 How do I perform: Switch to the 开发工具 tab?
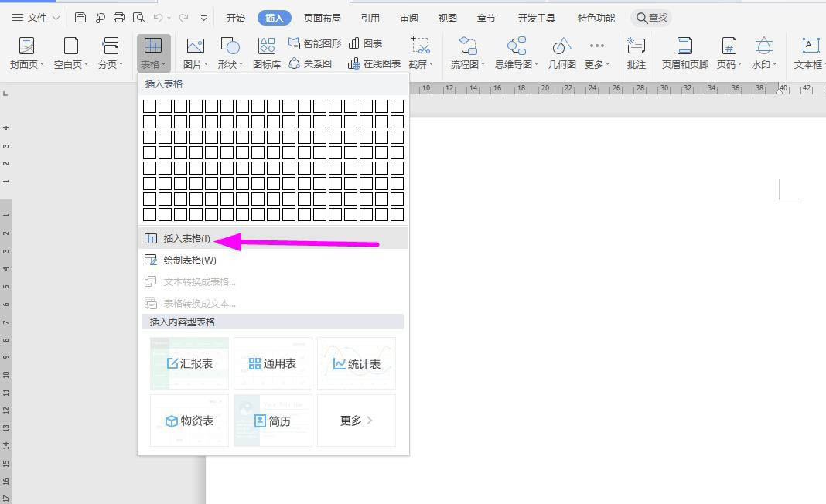[x=536, y=18]
